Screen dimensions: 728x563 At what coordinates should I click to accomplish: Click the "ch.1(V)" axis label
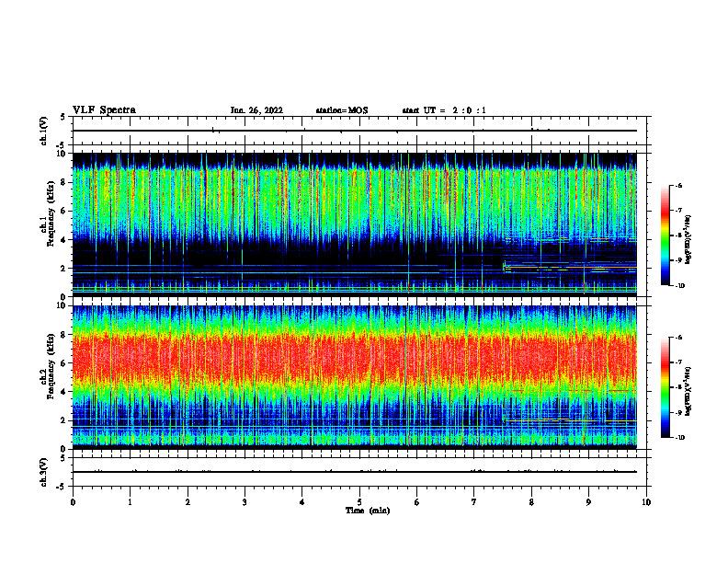tap(44, 131)
